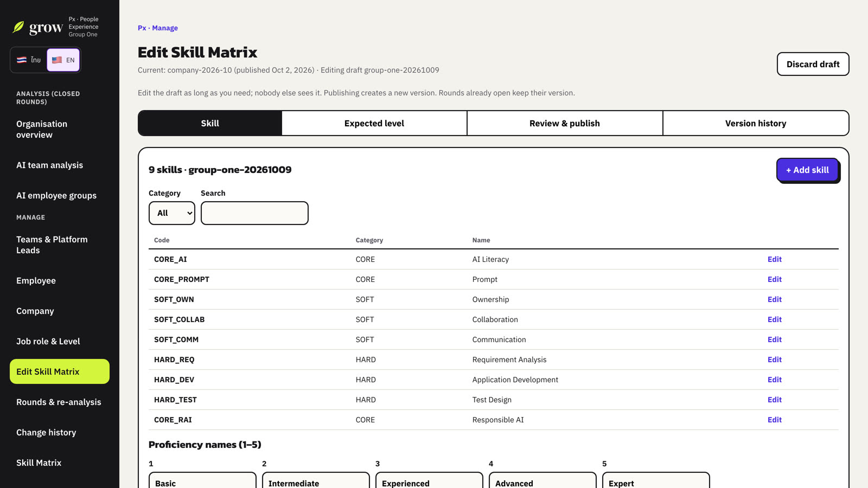Focus the Search input field
Screen dimensions: 868x488
coord(254,213)
